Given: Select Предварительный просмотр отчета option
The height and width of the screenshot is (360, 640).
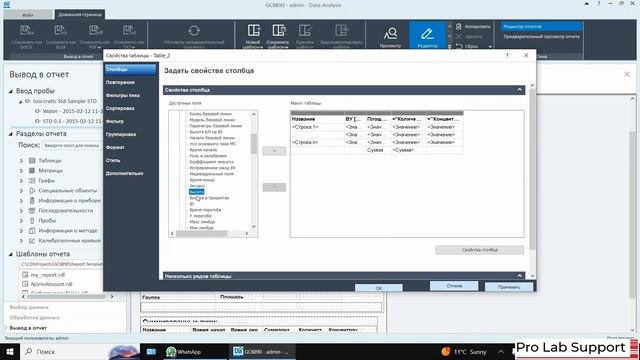Looking at the screenshot, I should click(x=542, y=36).
